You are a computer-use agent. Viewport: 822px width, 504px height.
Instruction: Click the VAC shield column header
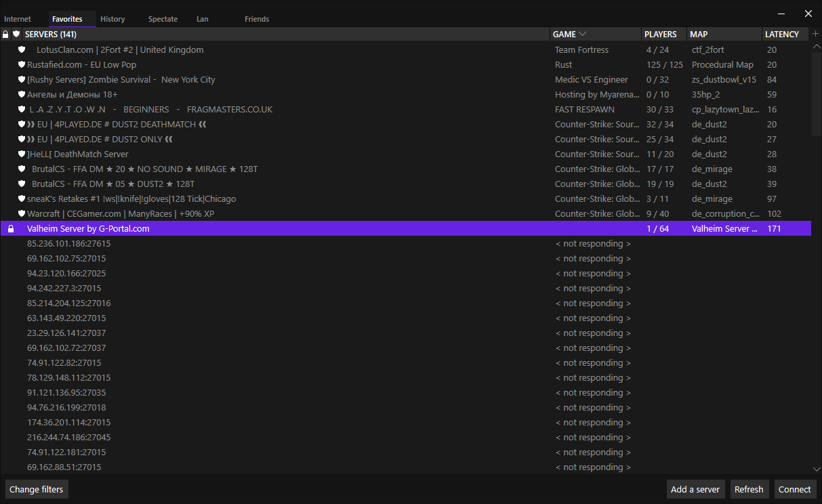[16, 35]
